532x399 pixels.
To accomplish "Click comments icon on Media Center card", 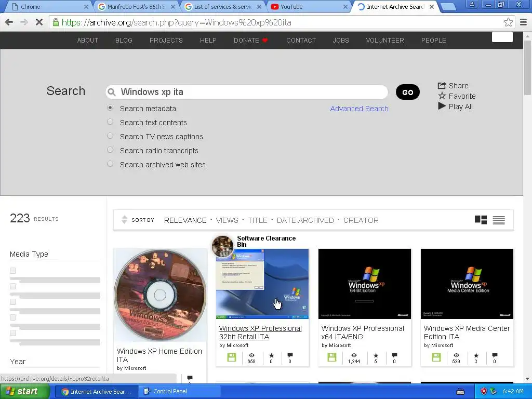I will click(x=495, y=355).
